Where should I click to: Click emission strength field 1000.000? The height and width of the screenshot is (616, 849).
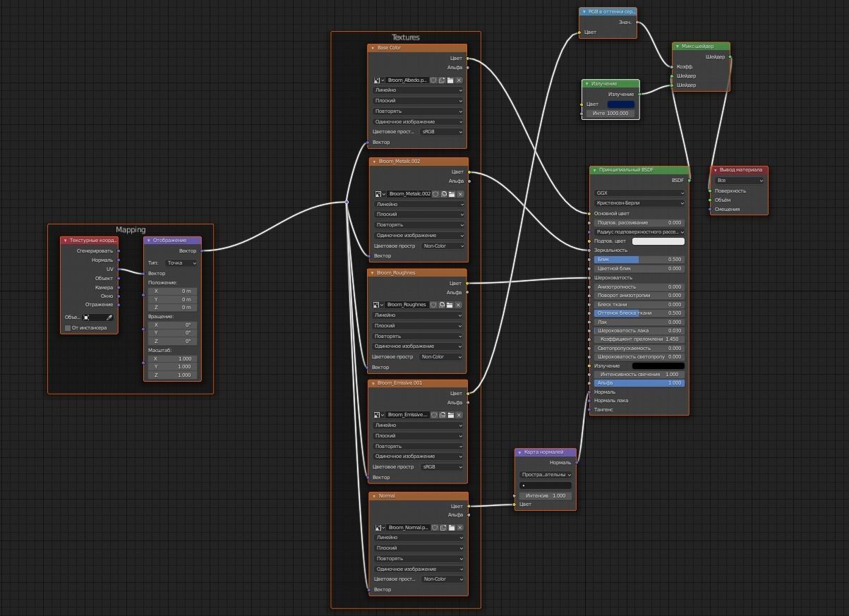pos(610,114)
